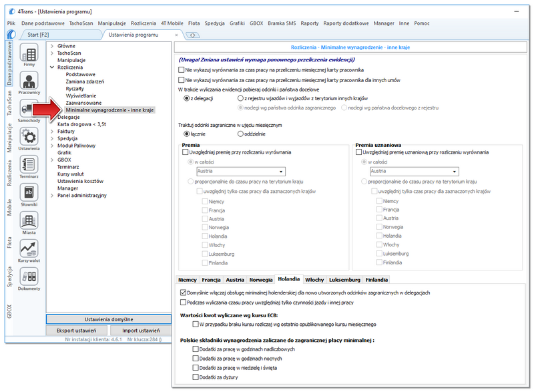Viewport: 534px width, 392px height.
Task: Select the 'łącznie' radio button
Action: point(186,134)
